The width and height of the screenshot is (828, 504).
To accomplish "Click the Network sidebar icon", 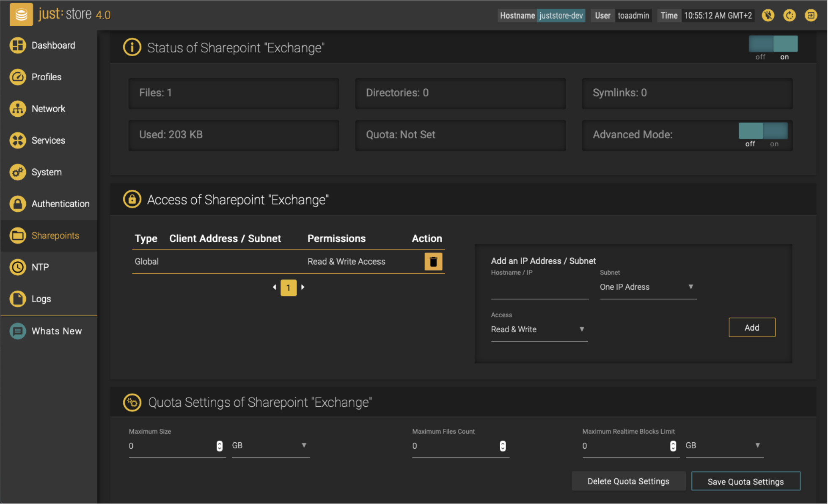I will coord(18,109).
